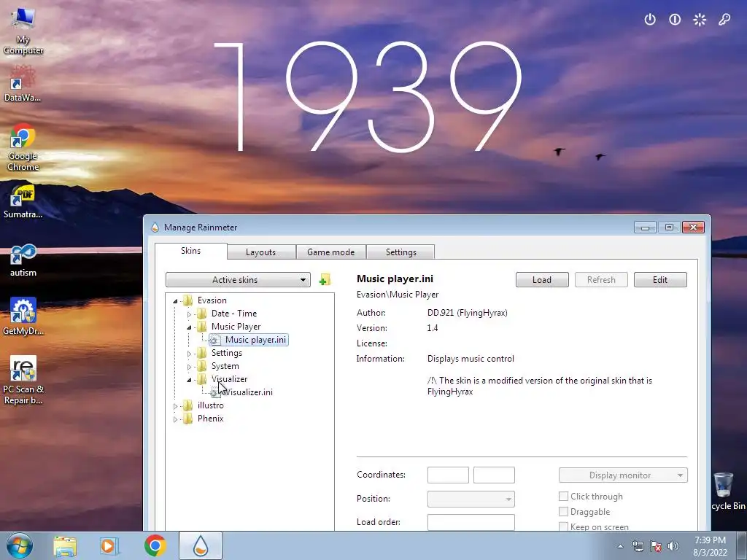Open the Active skins dropdown
Viewport: 747px width, 560px height.
[238, 279]
